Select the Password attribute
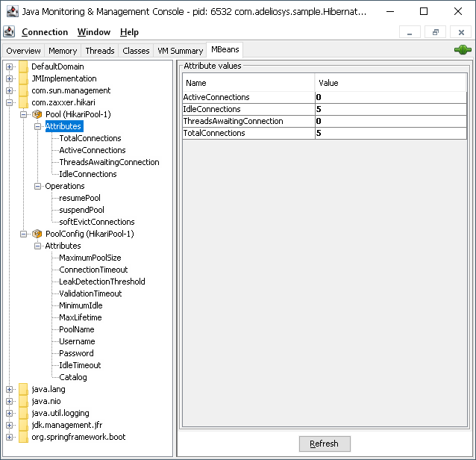476x460 pixels. 76,353
